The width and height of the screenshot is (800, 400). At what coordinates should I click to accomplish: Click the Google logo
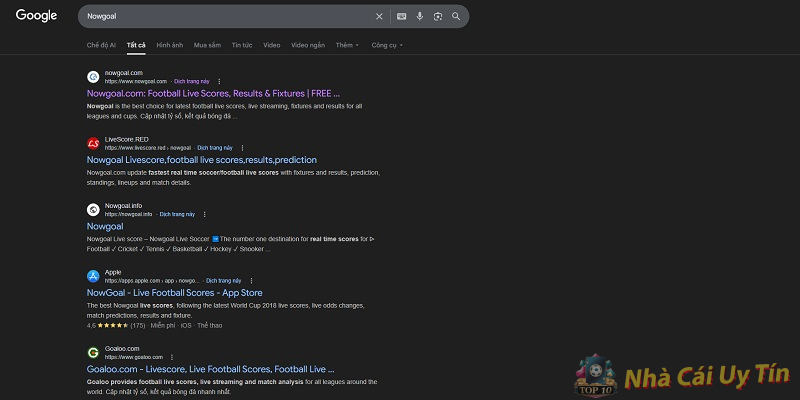click(x=36, y=16)
